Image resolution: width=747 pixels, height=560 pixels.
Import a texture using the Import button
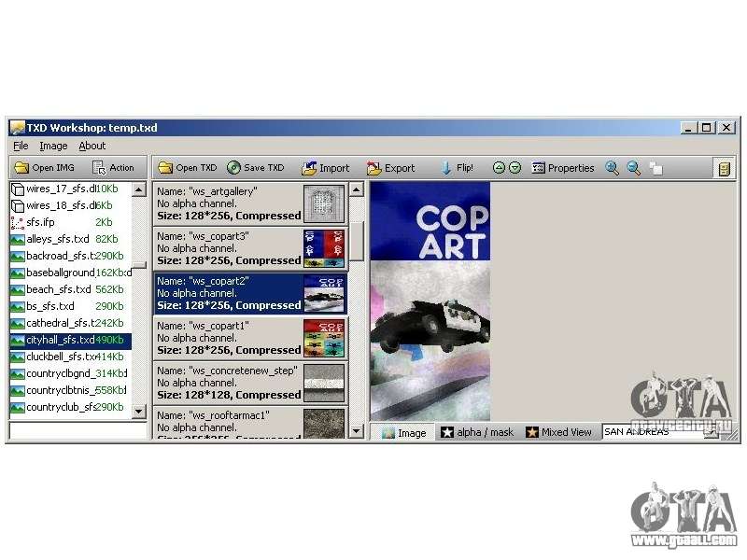(x=325, y=168)
